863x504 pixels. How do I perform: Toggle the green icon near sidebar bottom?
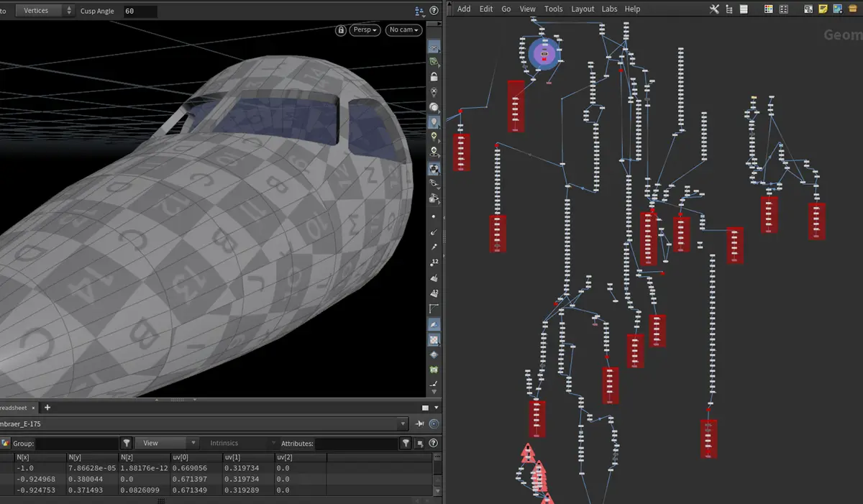click(434, 370)
